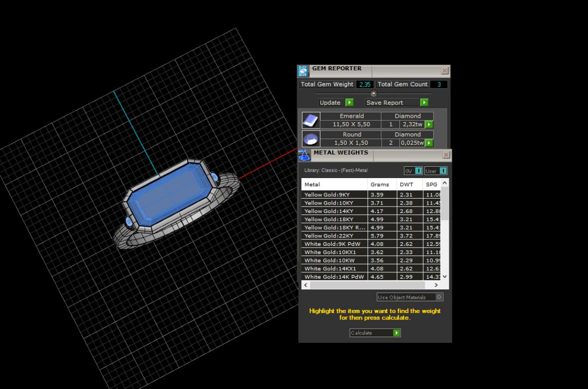Screen dimensions: 588x389
Task: Click green arrow on Emerald diamond row
Action: 429,125
